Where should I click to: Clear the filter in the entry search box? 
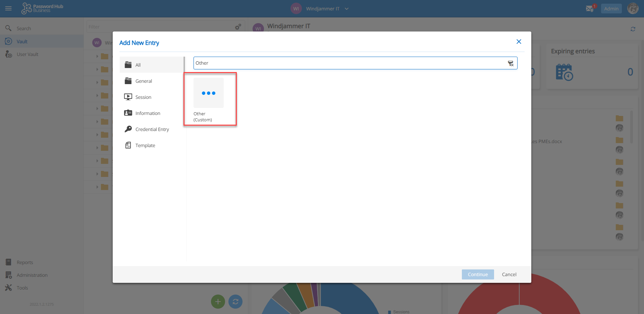(x=511, y=63)
